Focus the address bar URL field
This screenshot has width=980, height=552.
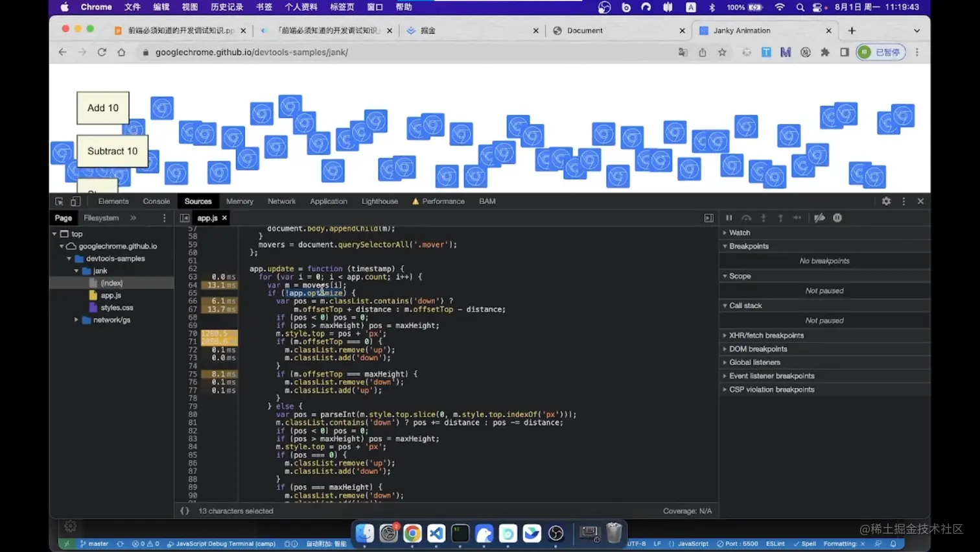point(408,52)
